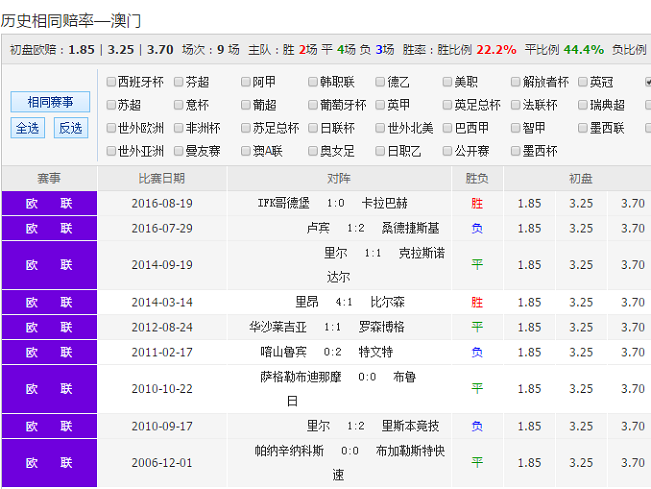651x489 pixels.
Task: Check the 阿甲 checkbox
Action: (246, 82)
